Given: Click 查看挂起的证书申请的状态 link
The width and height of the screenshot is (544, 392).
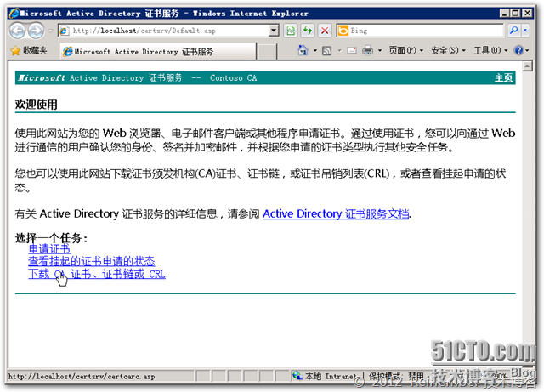Looking at the screenshot, I should pos(92,261).
